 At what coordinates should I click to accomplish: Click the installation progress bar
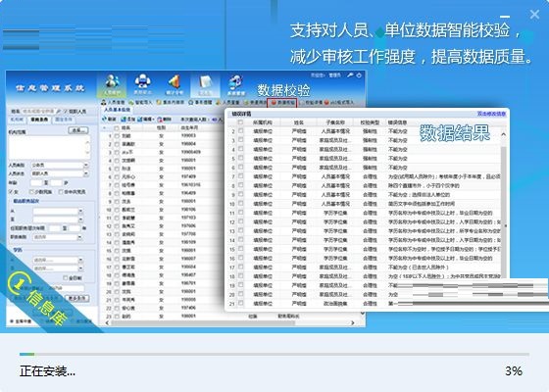click(274, 355)
